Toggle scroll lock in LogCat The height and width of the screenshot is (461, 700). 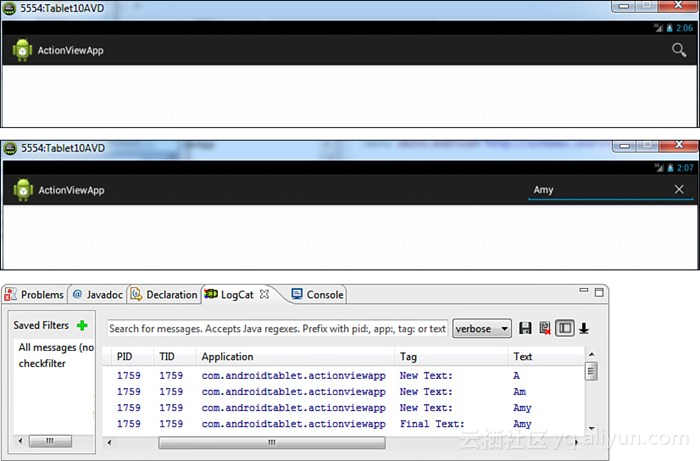coord(584,329)
